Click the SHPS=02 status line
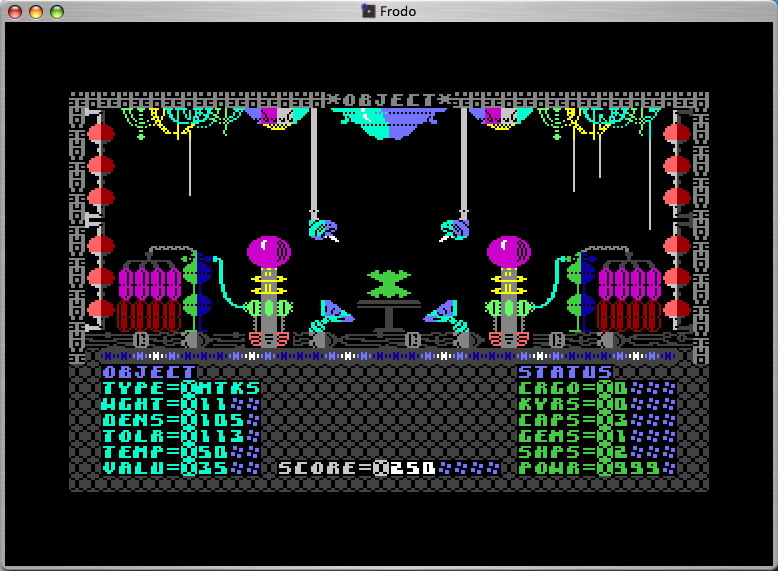Screen dimensions: 778x571 tap(597, 451)
